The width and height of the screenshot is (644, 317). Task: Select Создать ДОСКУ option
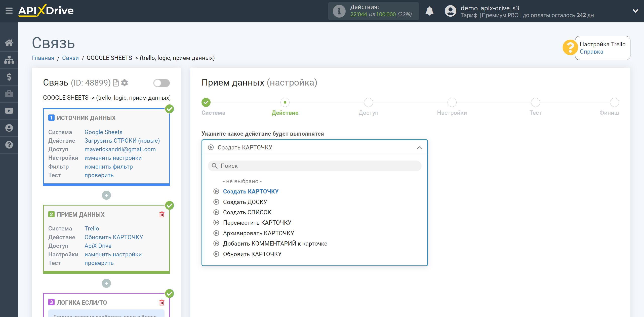[245, 202]
